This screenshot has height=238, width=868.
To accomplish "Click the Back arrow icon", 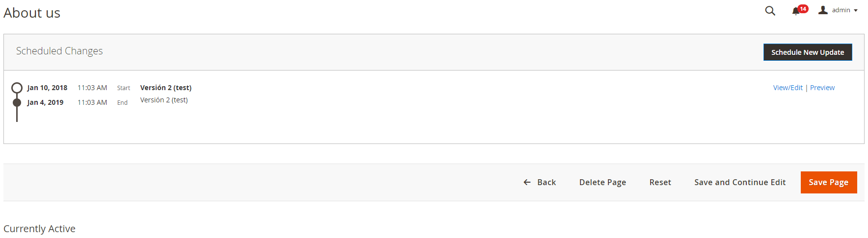I will pos(527,182).
